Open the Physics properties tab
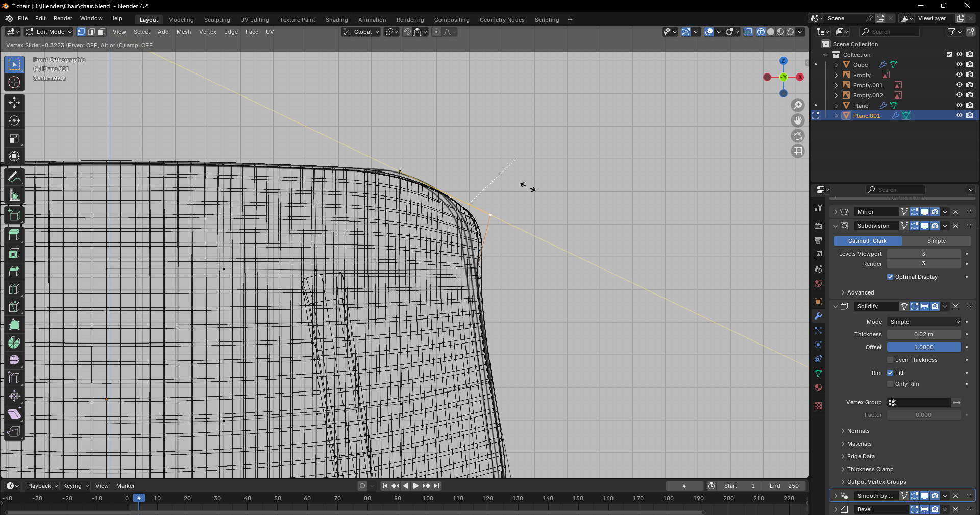 click(818, 345)
